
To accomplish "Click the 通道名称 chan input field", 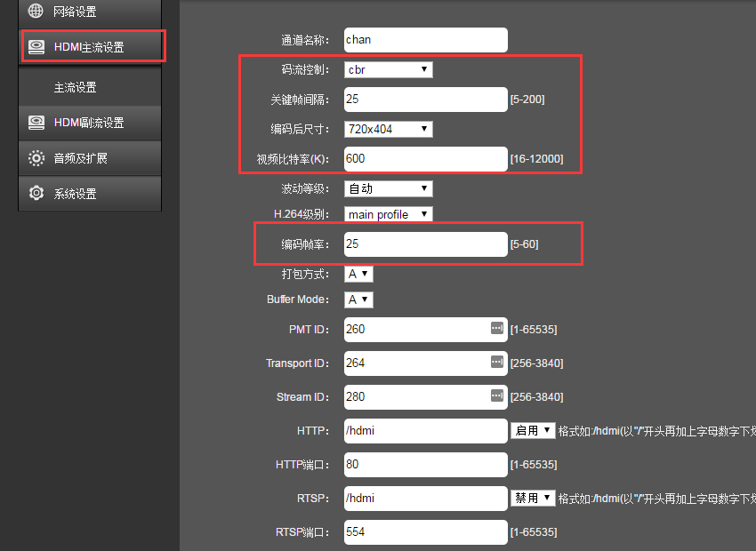I will [425, 40].
